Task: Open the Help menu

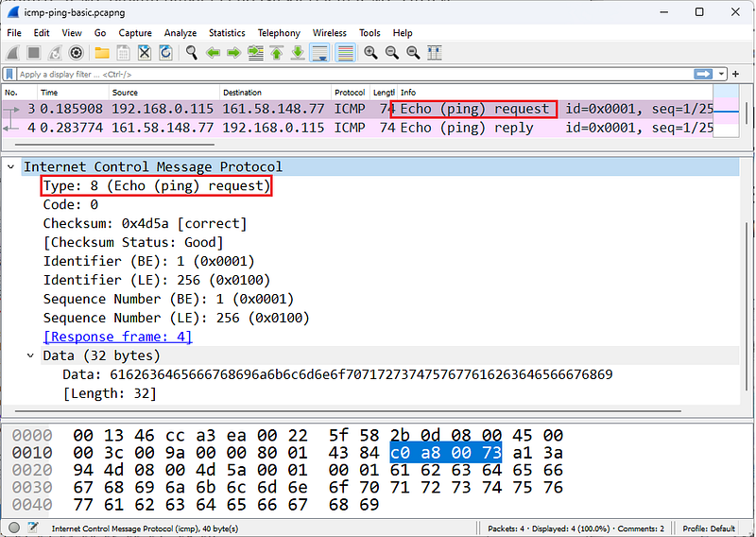Action: click(x=403, y=33)
